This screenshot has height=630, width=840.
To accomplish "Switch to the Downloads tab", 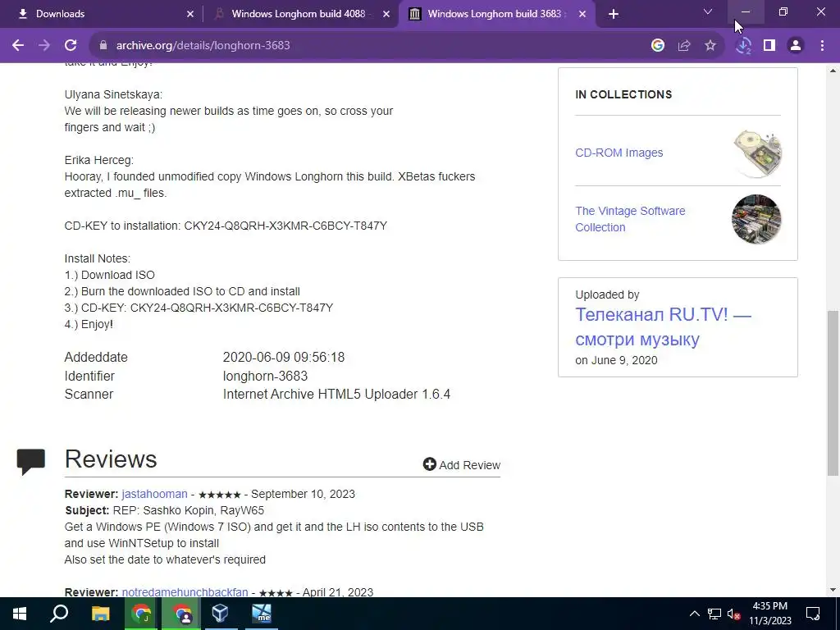I will click(x=101, y=14).
